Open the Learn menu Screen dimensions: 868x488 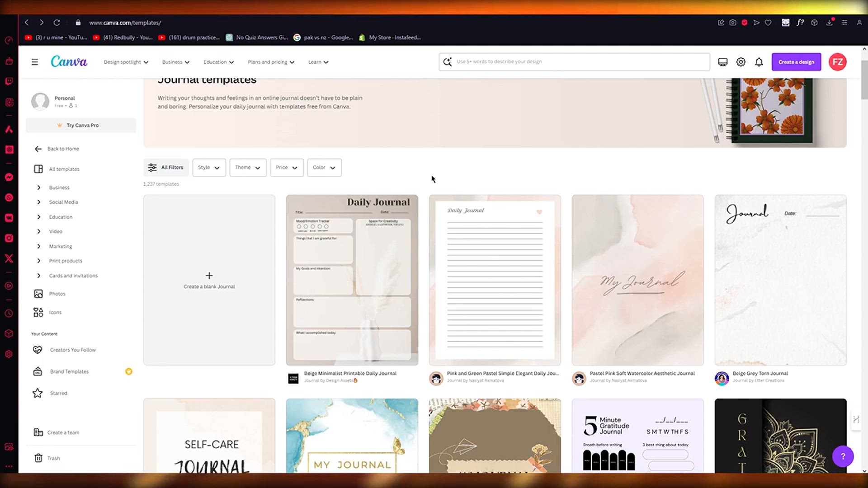pyautogui.click(x=318, y=62)
